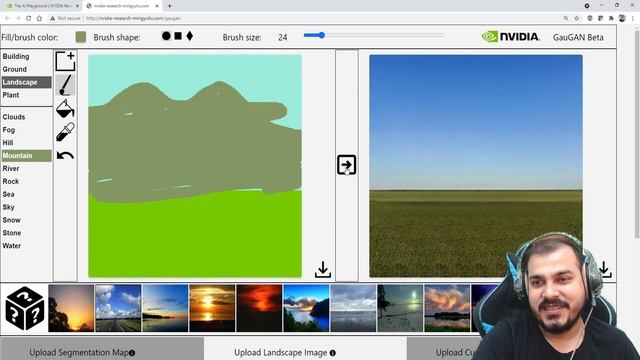640x360 pixels.
Task: Download the segmentation map drawing
Action: tap(323, 270)
